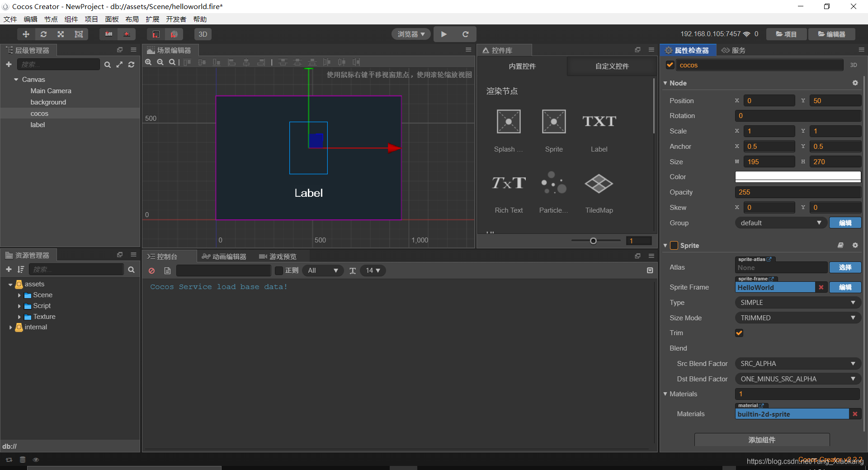
Task: Open the 编辑器 folder button
Action: (831, 34)
